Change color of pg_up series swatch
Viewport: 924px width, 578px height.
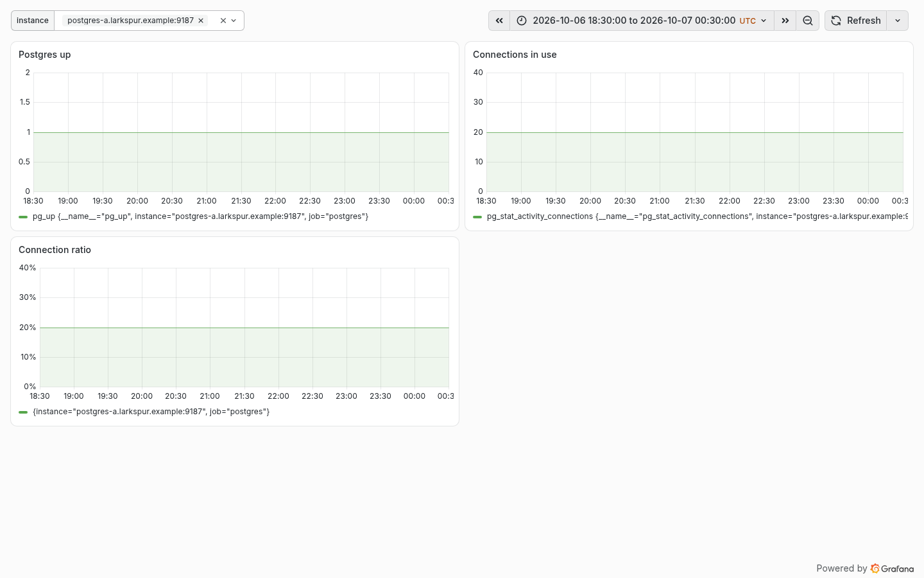click(x=23, y=217)
